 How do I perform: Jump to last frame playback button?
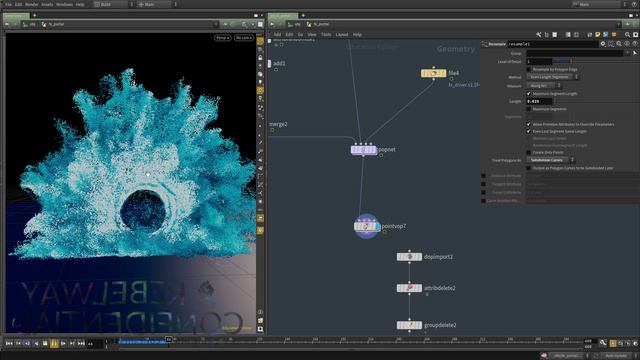pyautogui.click(x=81, y=344)
